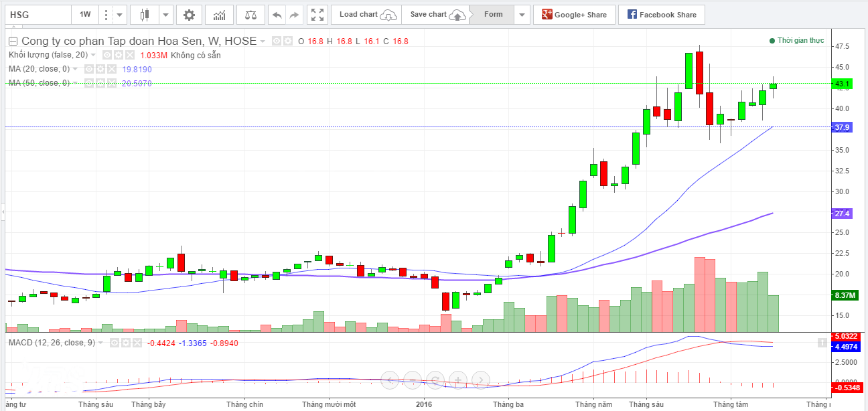
Task: Toggle visibility eye of MA (50, close, 0)
Action: tap(88, 83)
